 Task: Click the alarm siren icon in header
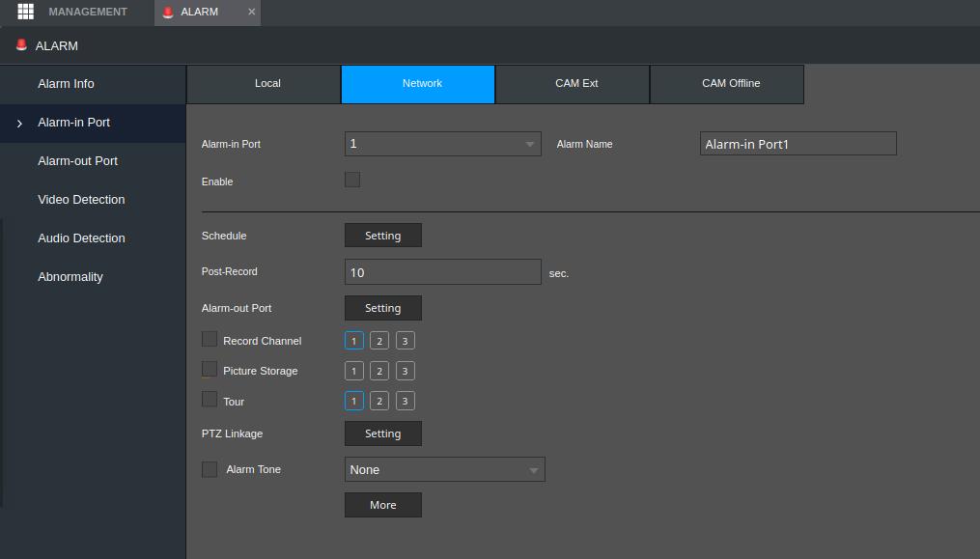[x=21, y=45]
